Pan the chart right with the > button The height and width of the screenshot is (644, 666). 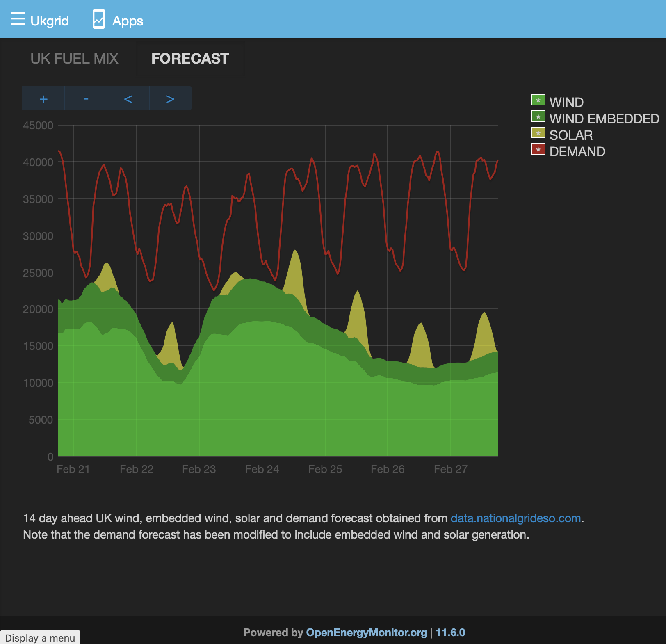(170, 98)
